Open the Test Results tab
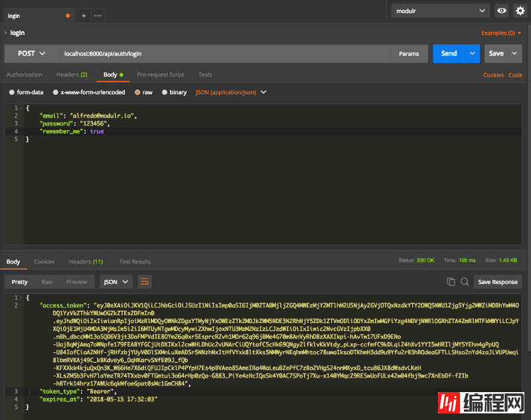The width and height of the screenshot is (531, 420). coord(135,261)
